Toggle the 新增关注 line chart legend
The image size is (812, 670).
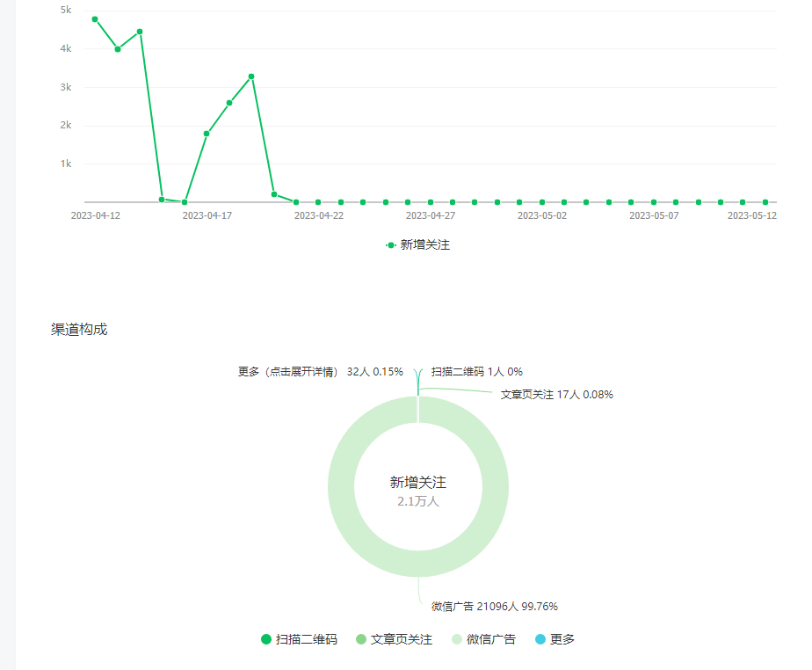[x=418, y=245]
